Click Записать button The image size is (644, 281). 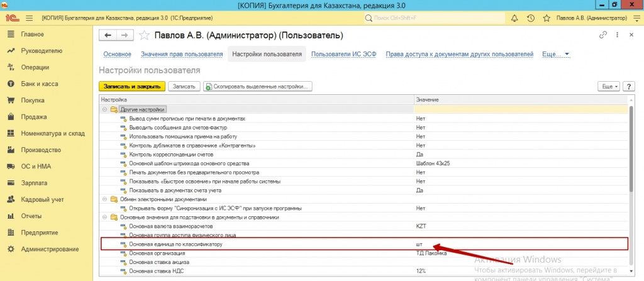184,86
